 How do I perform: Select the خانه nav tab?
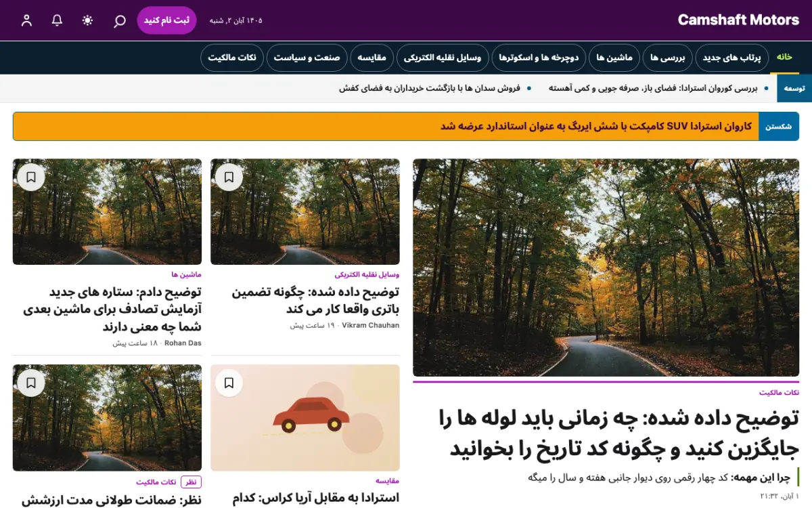[785, 58]
